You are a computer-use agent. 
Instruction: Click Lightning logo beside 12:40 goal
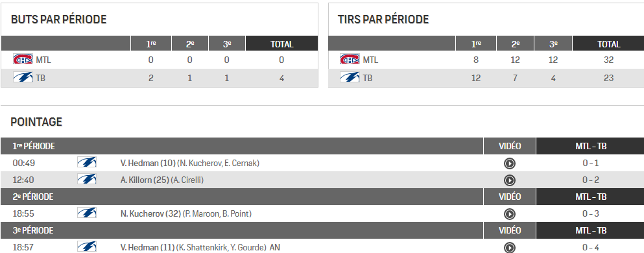pyautogui.click(x=87, y=179)
